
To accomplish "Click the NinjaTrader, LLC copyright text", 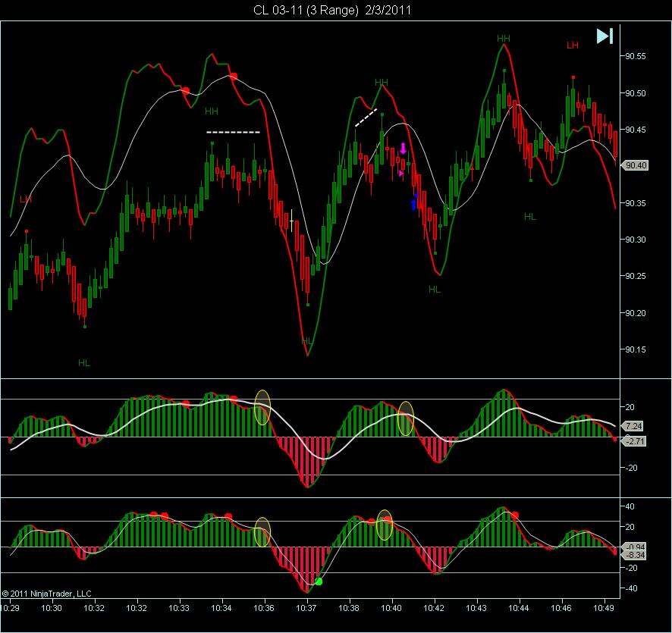I will (47, 594).
